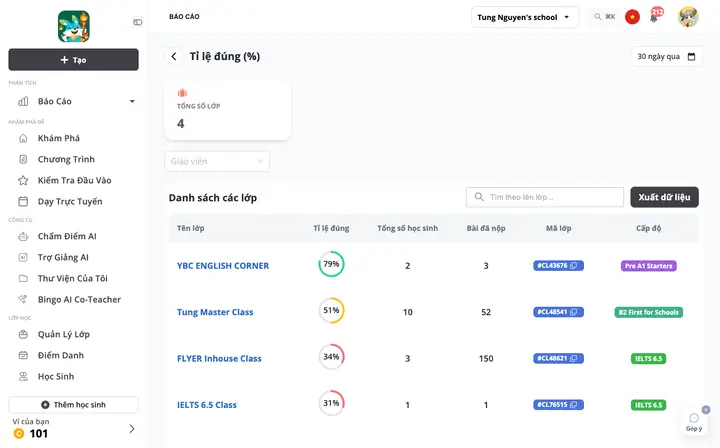
Task: Click the fox mascot app logo
Action: coord(73,26)
